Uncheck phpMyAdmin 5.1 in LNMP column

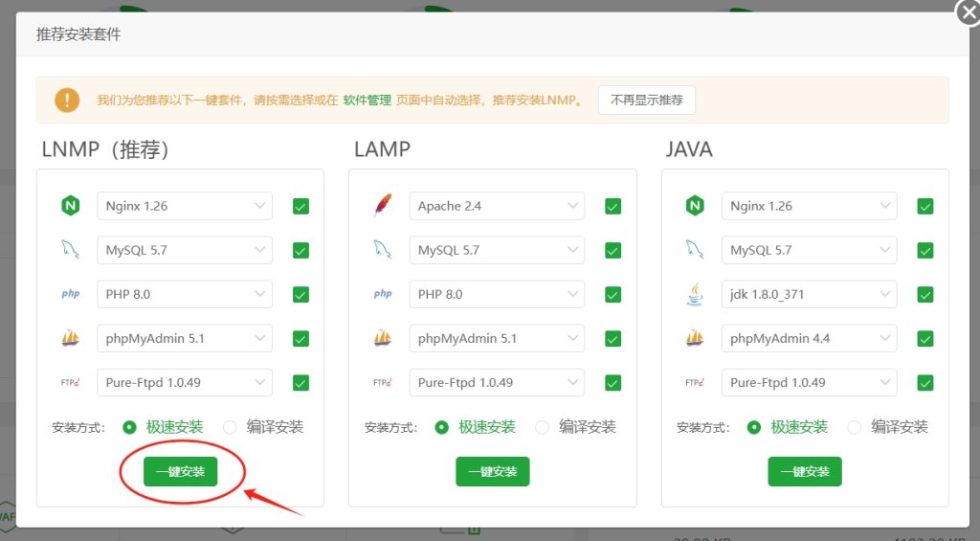click(x=301, y=338)
